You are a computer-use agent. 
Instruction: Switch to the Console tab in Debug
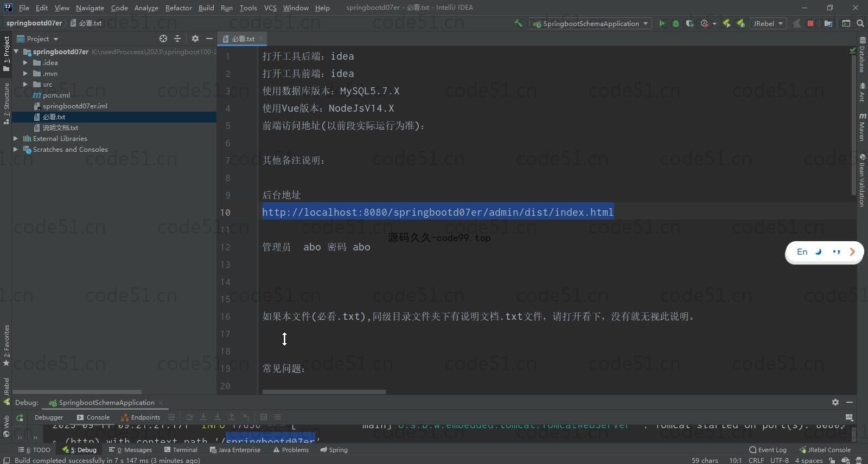(93, 417)
